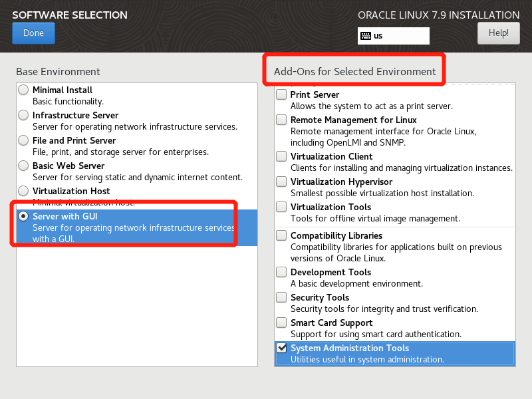The image size is (532, 399).
Task: Check the Virtualization Tools box
Action: tap(282, 207)
